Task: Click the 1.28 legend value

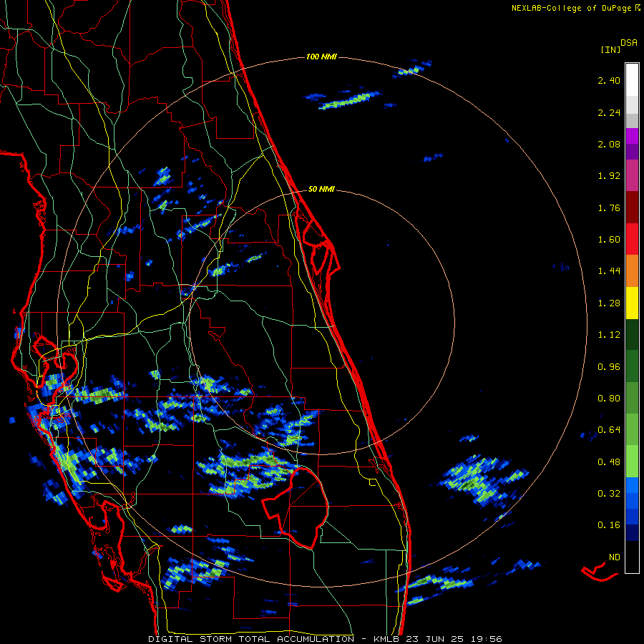Action: 609,303
